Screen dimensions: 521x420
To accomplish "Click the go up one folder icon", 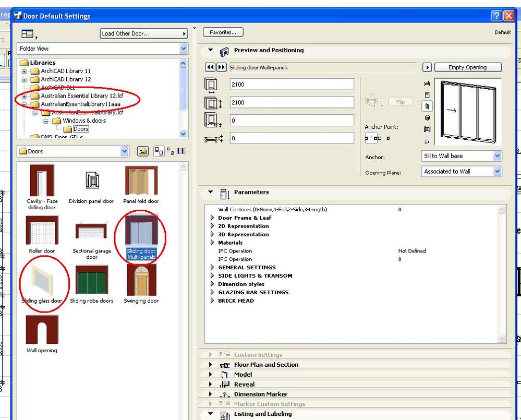I will 142,151.
